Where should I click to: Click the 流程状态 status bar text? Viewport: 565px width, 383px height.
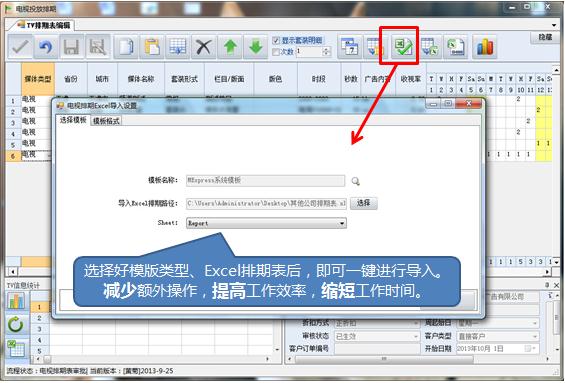(x=46, y=371)
